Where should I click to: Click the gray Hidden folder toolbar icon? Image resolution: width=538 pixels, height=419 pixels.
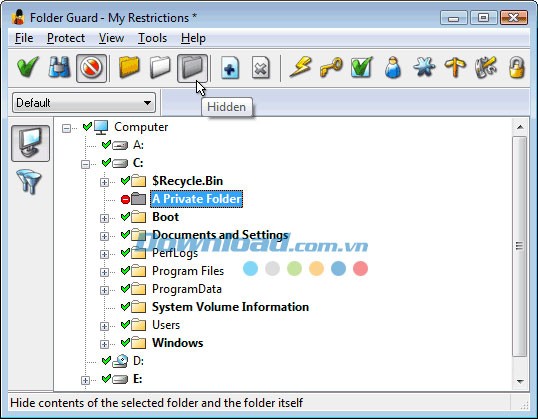pos(192,68)
